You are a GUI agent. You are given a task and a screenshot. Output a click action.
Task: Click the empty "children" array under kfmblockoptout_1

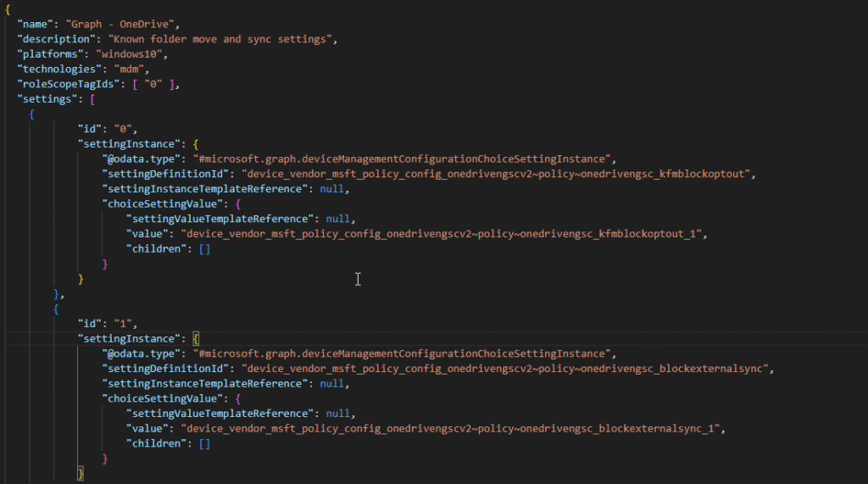(203, 249)
